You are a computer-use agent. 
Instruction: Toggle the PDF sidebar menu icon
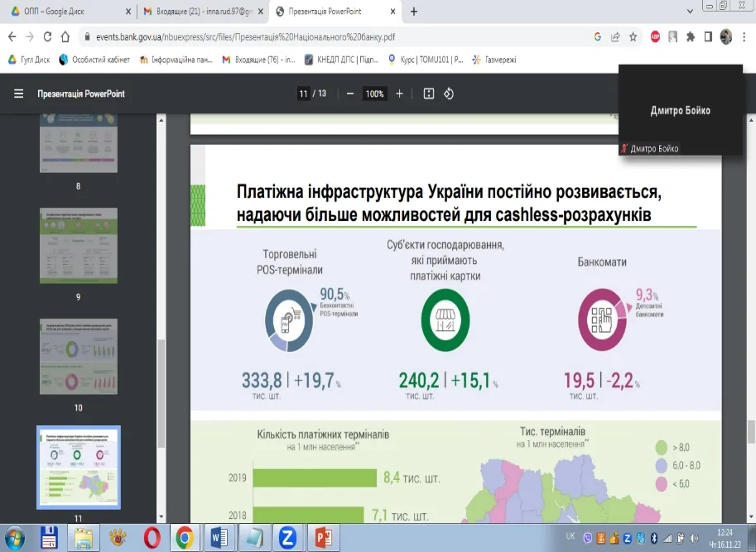[x=18, y=94]
